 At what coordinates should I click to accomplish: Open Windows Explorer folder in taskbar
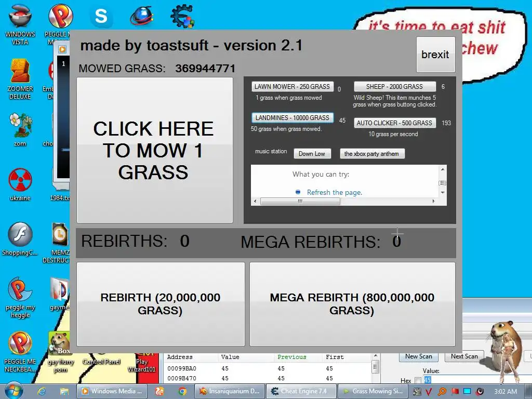pos(64,391)
